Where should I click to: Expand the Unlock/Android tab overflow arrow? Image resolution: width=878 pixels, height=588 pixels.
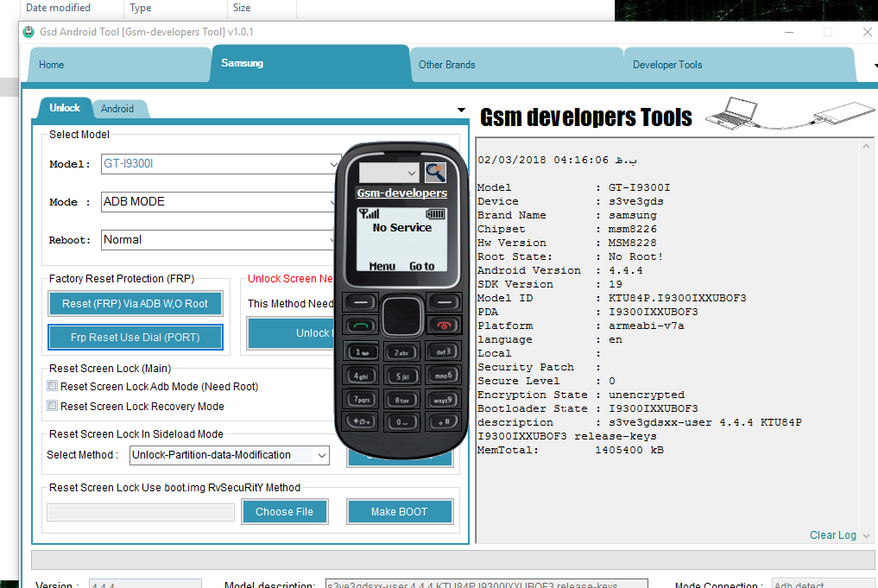[461, 110]
